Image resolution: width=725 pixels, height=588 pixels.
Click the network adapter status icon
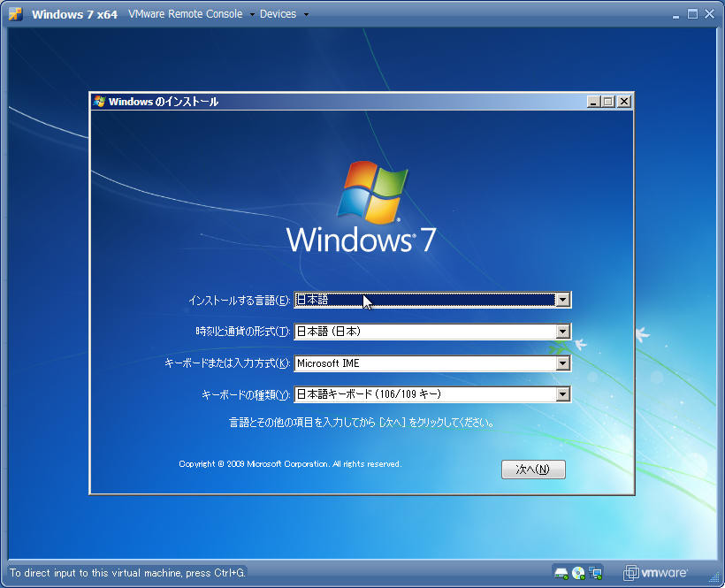596,573
